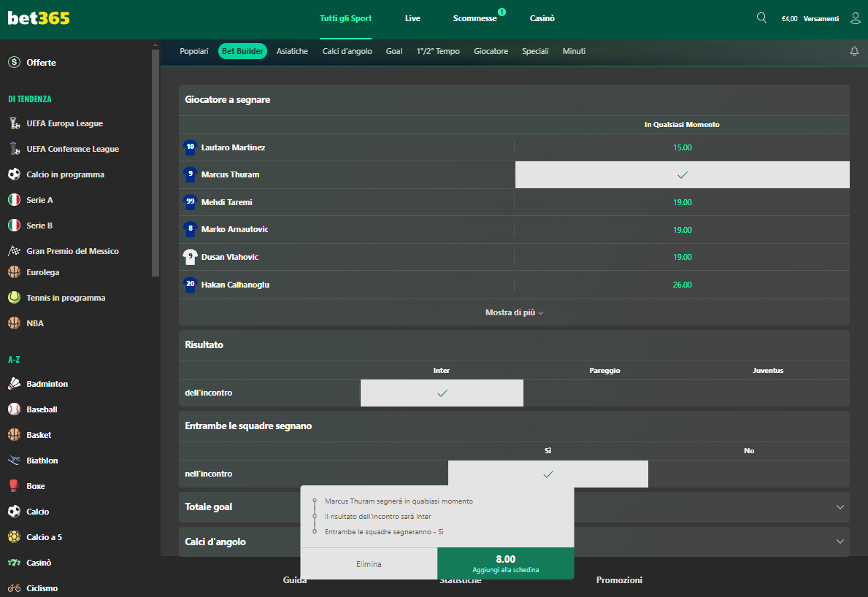This screenshot has width=868, height=597.
Task: Open Badminton in the A-Z list
Action: click(x=47, y=383)
